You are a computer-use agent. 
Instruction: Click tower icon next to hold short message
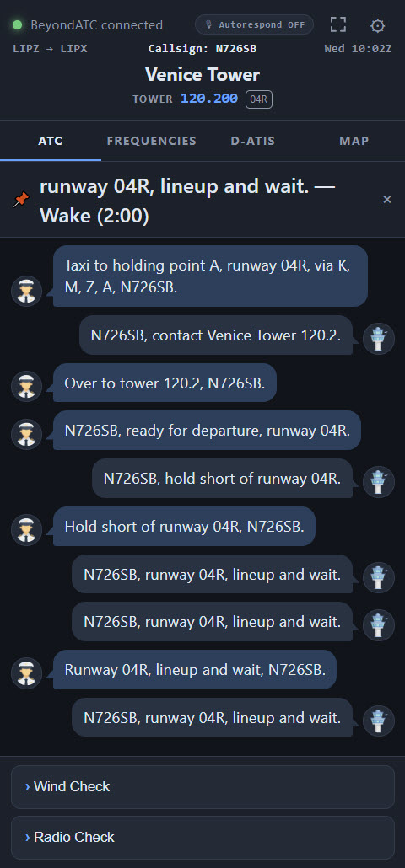tap(378, 482)
